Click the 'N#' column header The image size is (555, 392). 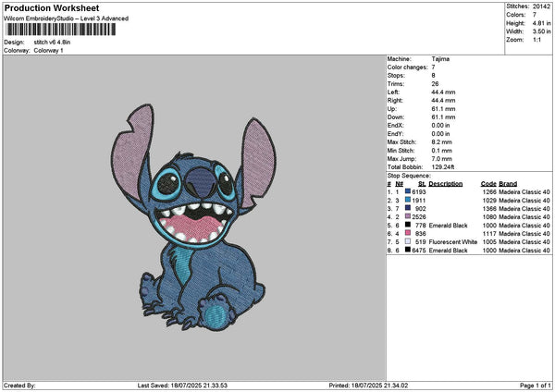pyautogui.click(x=400, y=184)
